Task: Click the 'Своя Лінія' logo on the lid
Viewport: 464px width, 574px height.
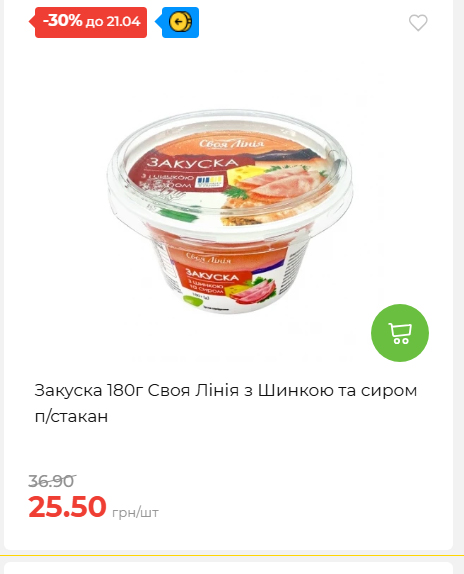Action: point(231,143)
